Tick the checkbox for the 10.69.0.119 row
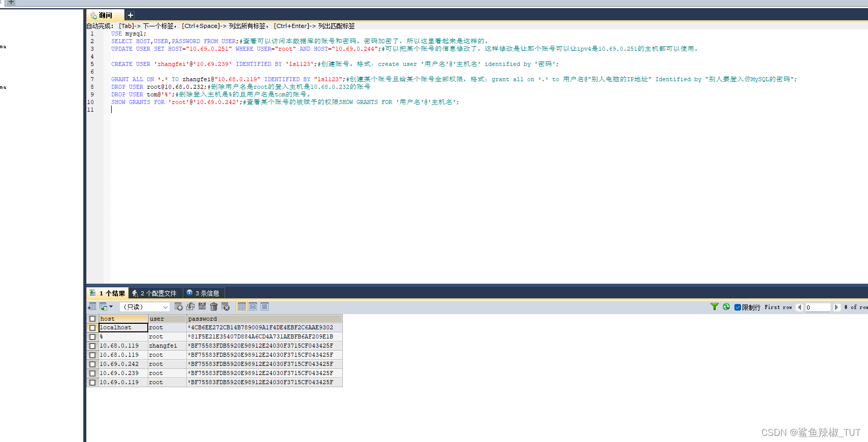 92,383
